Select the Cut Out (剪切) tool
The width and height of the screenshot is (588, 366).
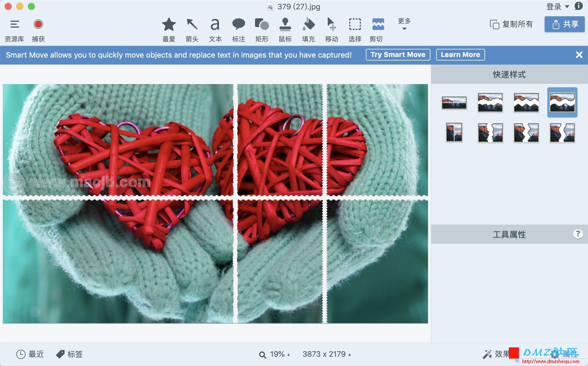click(378, 30)
